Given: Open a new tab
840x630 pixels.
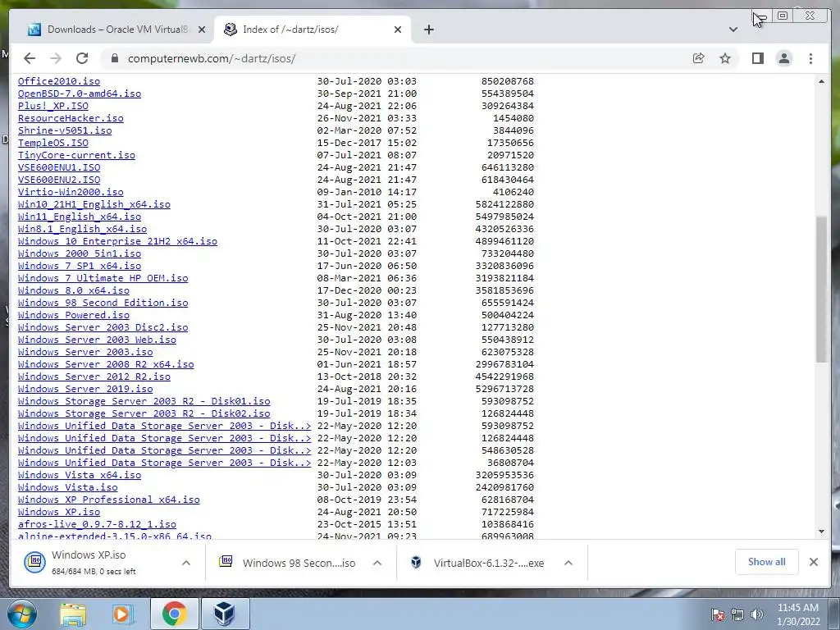Looking at the screenshot, I should pos(428,30).
